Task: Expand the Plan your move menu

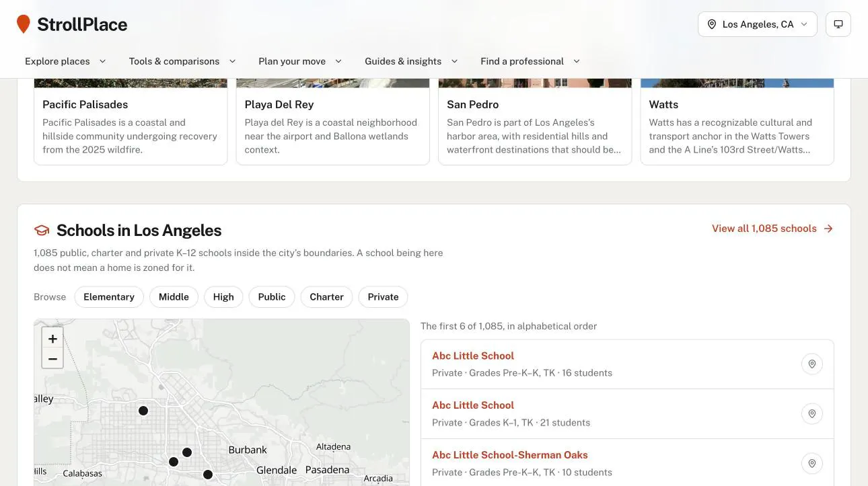Action: coord(300,61)
